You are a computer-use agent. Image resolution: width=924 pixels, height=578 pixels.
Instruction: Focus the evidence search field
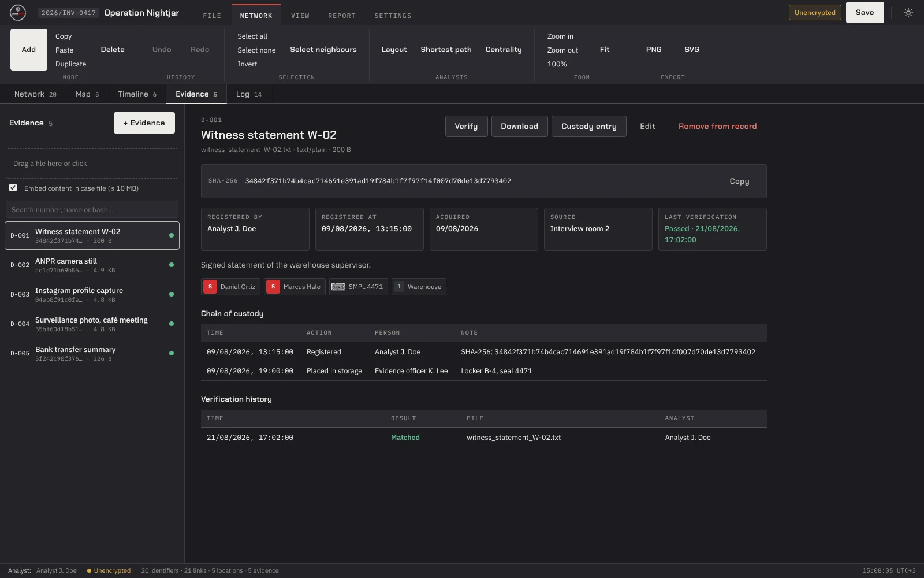[92, 210]
